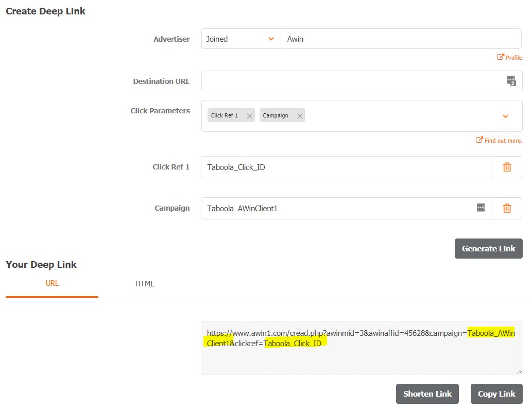Image resolution: width=532 pixels, height=409 pixels.
Task: Delete the Campaign parameter via trash icon
Action: 507,208
